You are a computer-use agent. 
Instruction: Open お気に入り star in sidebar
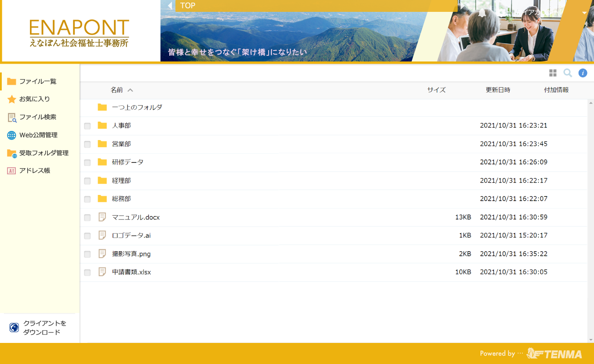12,99
